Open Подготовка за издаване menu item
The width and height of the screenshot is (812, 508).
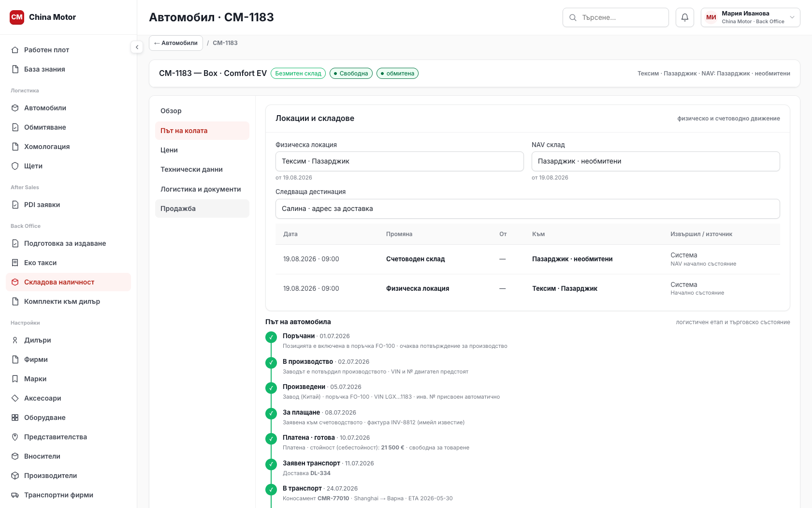pos(68,243)
